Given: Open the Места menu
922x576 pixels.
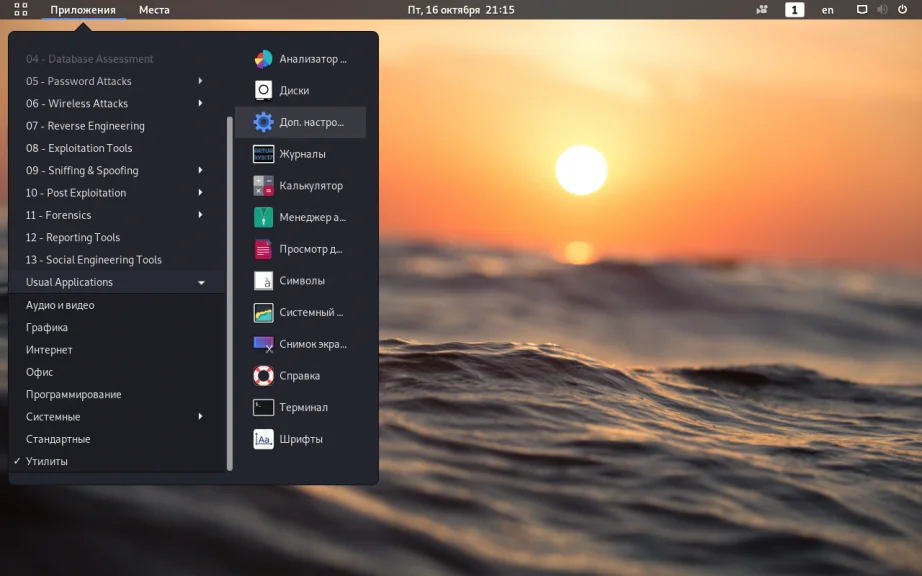Looking at the screenshot, I should coord(154,10).
